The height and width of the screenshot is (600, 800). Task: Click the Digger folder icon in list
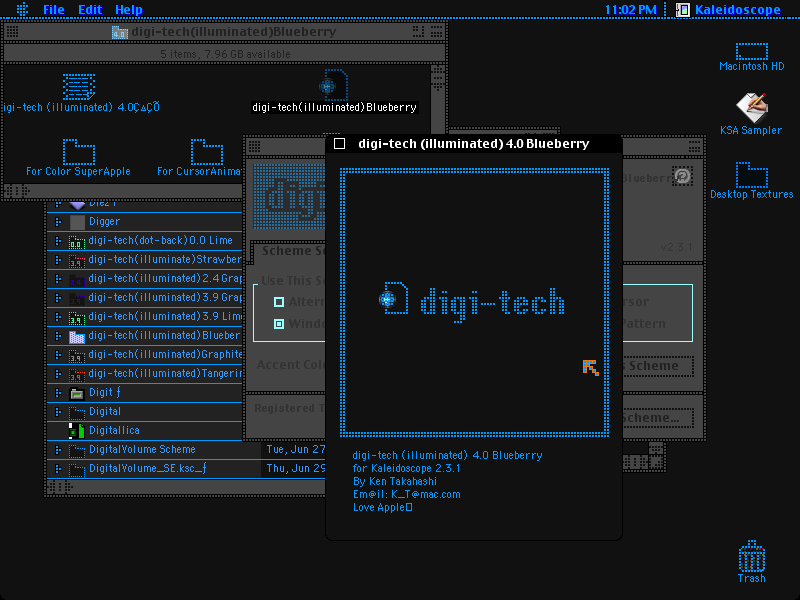(77, 222)
